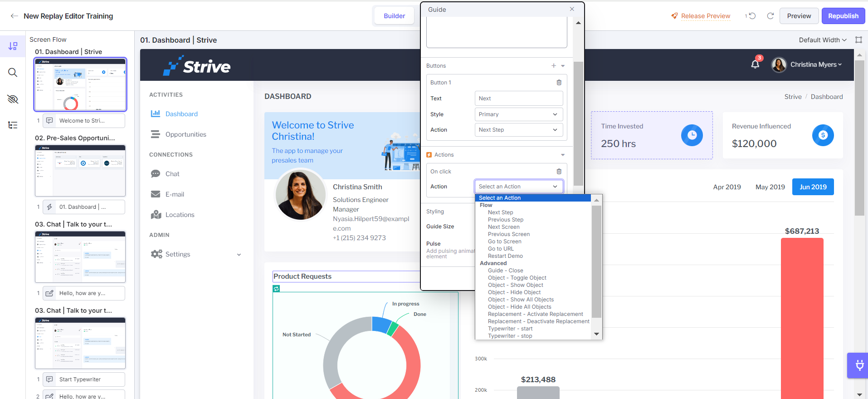This screenshot has width=868, height=399.
Task: Click the Settings gears icon in sidebar
Action: 156,254
